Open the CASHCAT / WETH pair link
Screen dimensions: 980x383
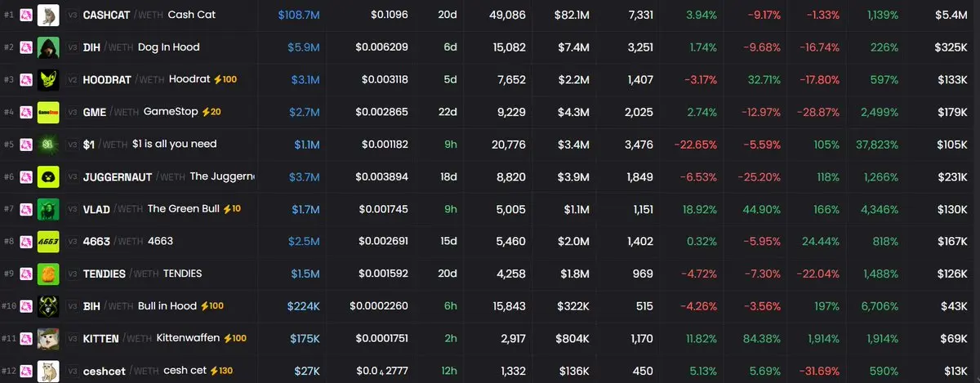(149, 15)
